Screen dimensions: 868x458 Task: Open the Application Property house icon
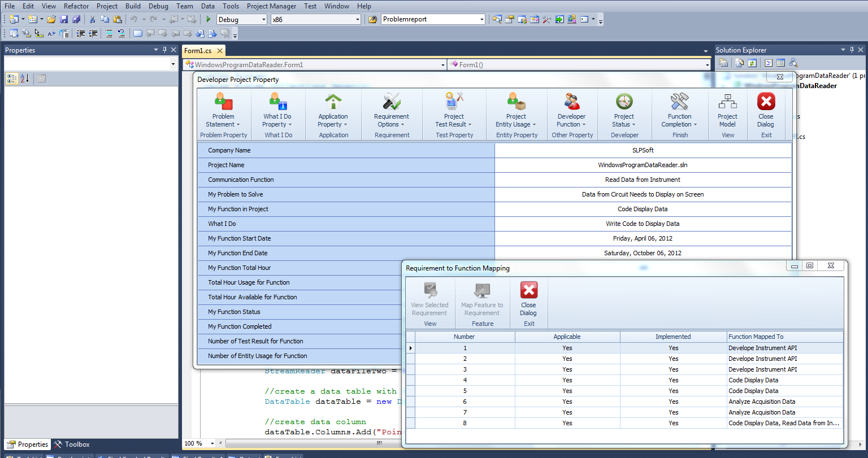pos(333,101)
